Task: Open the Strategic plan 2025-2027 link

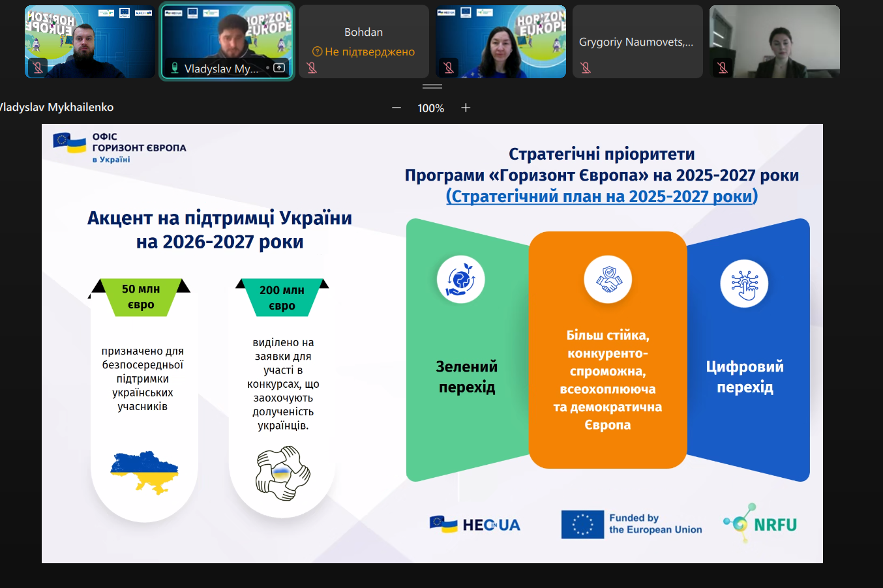Action: (601, 196)
